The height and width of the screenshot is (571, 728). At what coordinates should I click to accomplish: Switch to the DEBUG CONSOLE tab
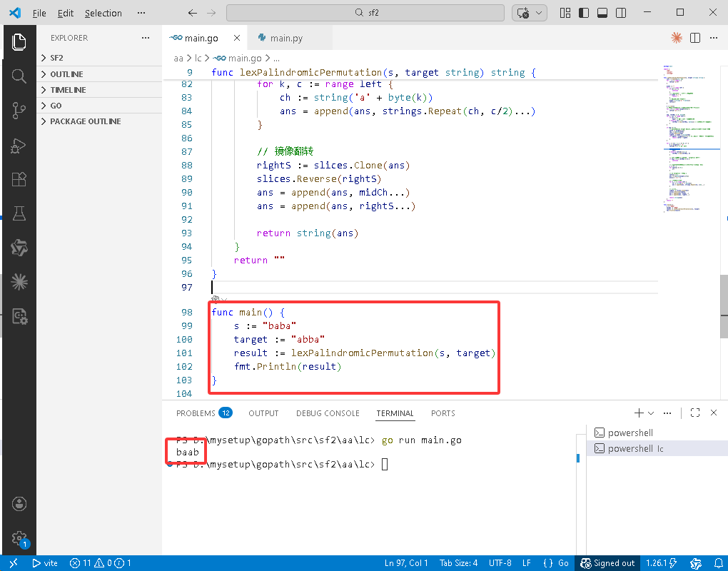328,413
